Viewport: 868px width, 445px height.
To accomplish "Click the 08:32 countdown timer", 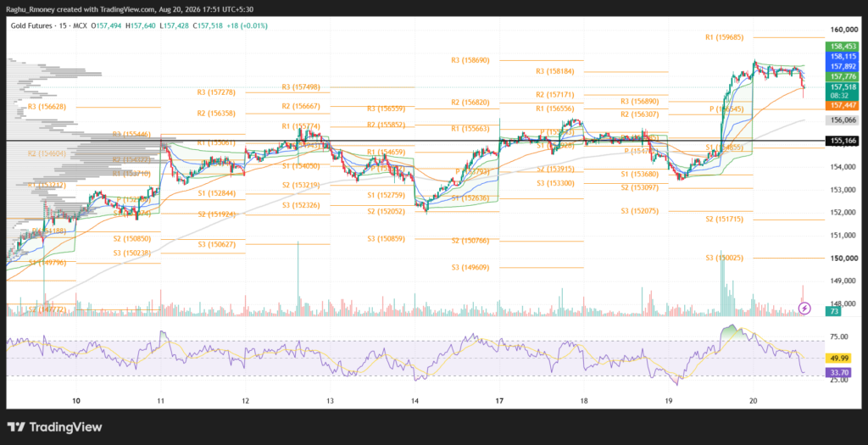I will (x=842, y=95).
